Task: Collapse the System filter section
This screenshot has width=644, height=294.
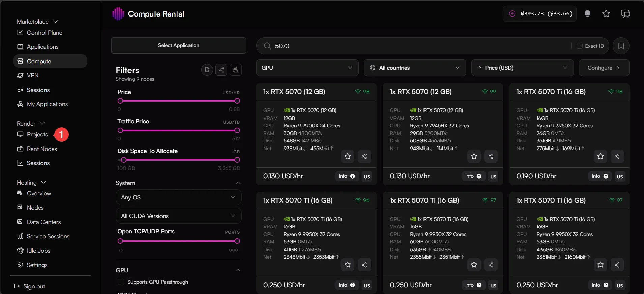Action: tap(238, 183)
